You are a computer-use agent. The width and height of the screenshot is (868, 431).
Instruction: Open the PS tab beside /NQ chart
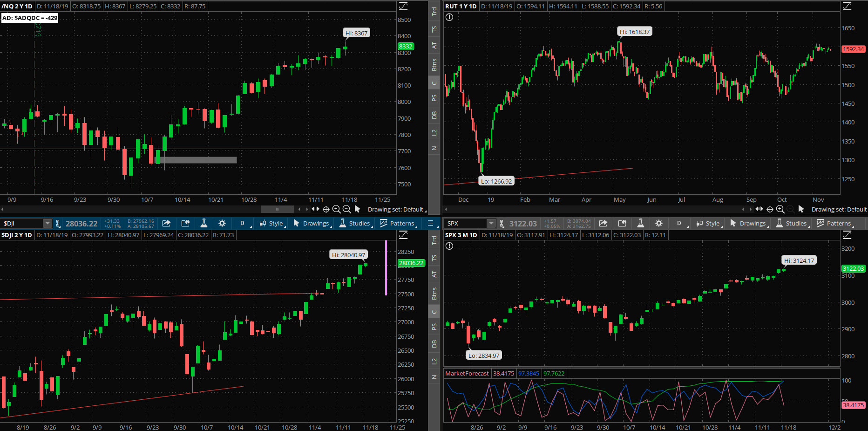pos(434,98)
